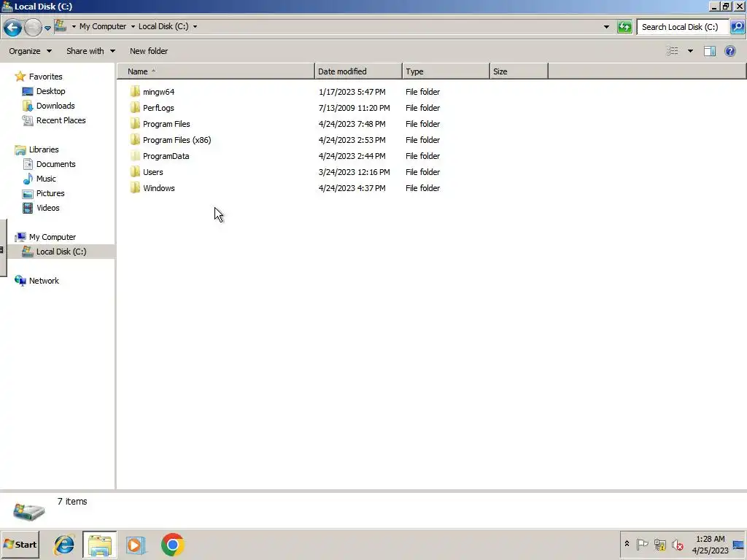
Task: Sort by the Size column header
Action: (519, 71)
